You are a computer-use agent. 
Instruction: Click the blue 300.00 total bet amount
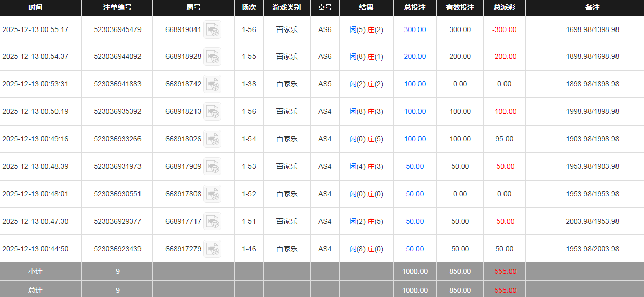(x=414, y=30)
